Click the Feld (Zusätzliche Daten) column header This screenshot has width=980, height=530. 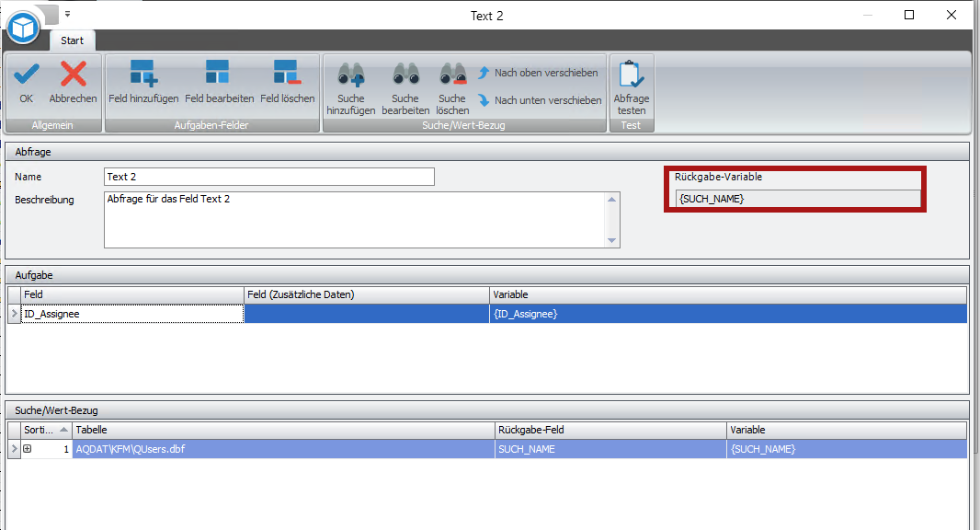pos(367,294)
